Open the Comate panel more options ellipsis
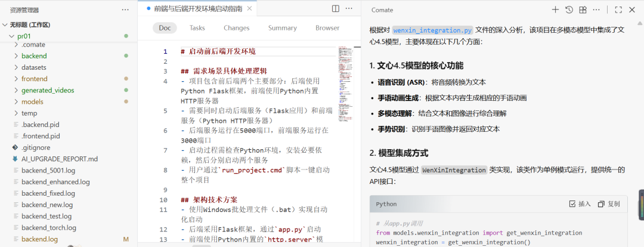This screenshot has height=247, width=644. [x=596, y=10]
